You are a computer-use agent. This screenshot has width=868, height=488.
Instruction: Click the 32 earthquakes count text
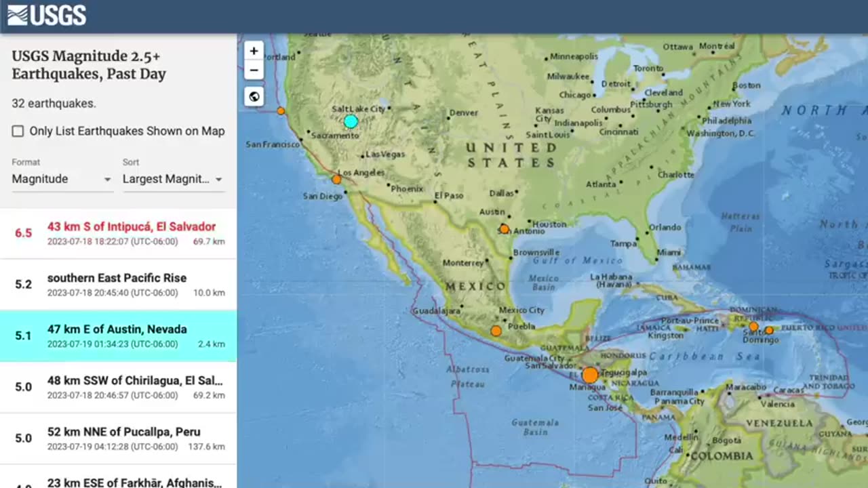54,104
